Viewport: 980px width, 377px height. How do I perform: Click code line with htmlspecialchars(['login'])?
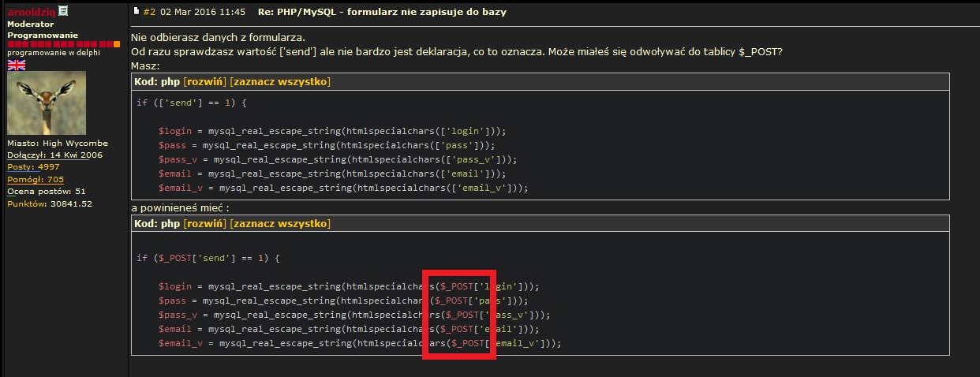click(x=332, y=131)
